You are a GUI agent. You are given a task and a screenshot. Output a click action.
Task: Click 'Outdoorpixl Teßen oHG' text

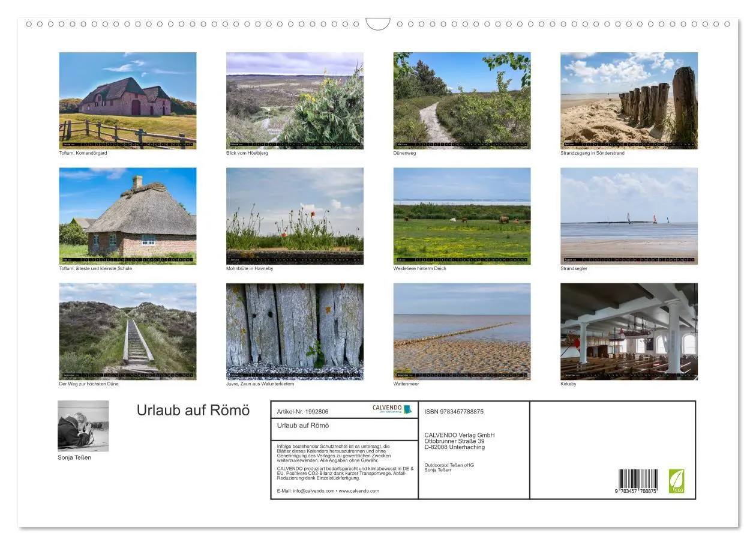pos(449,465)
